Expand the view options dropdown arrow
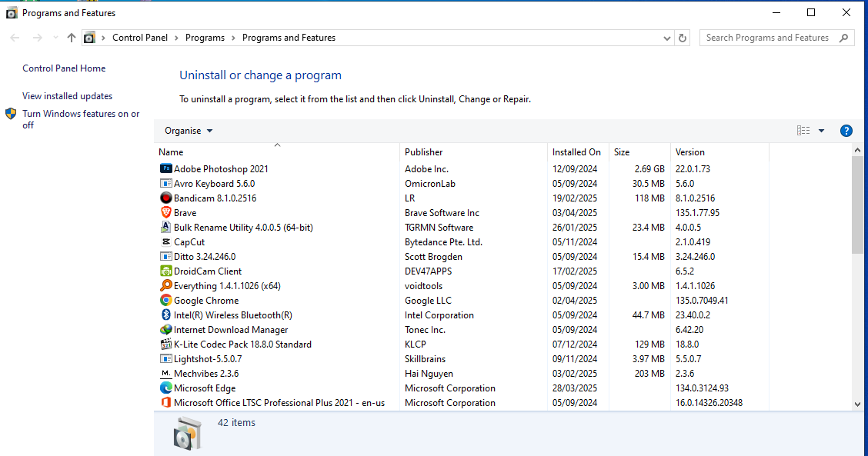 (821, 131)
